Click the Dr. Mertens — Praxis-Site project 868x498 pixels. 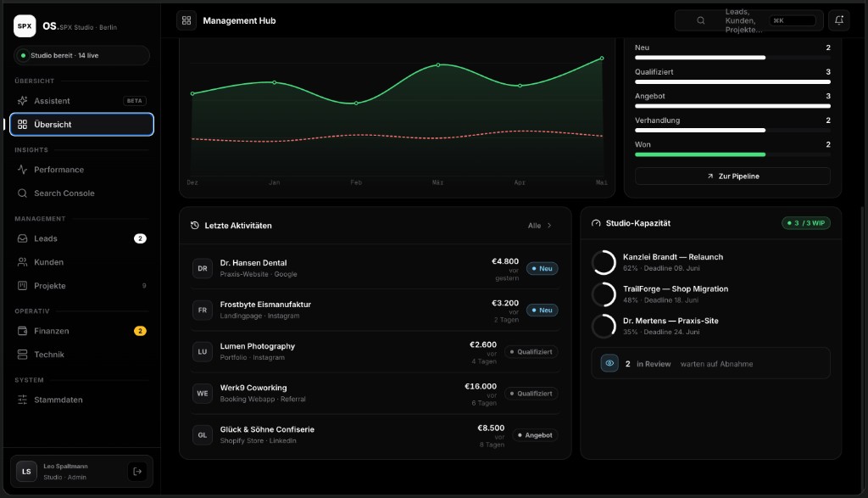[711, 327]
